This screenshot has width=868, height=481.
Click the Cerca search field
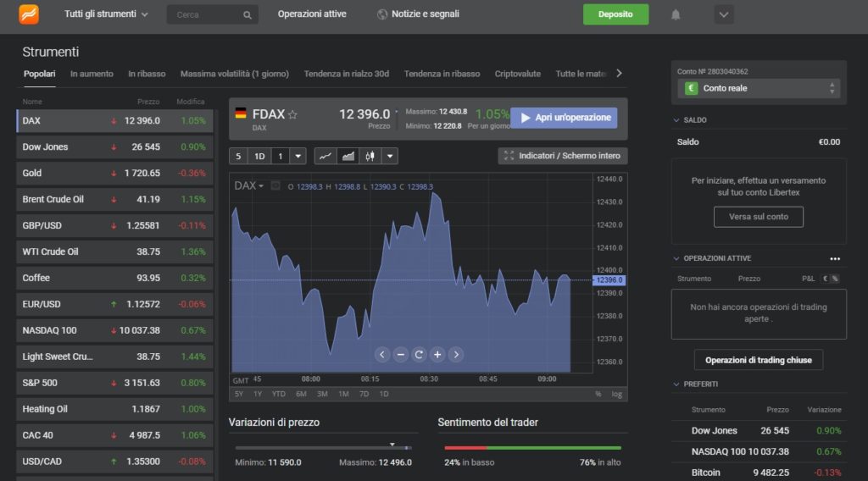(x=212, y=15)
